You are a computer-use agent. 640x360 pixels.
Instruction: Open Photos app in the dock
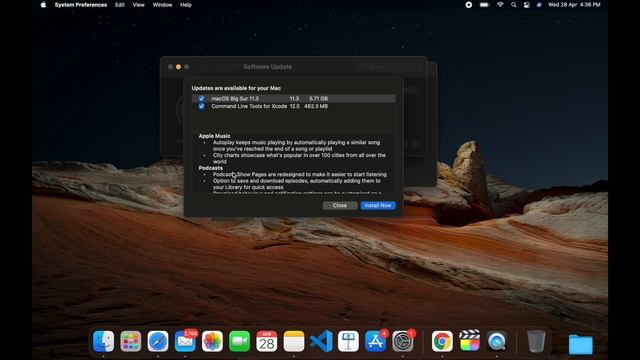tap(212, 341)
